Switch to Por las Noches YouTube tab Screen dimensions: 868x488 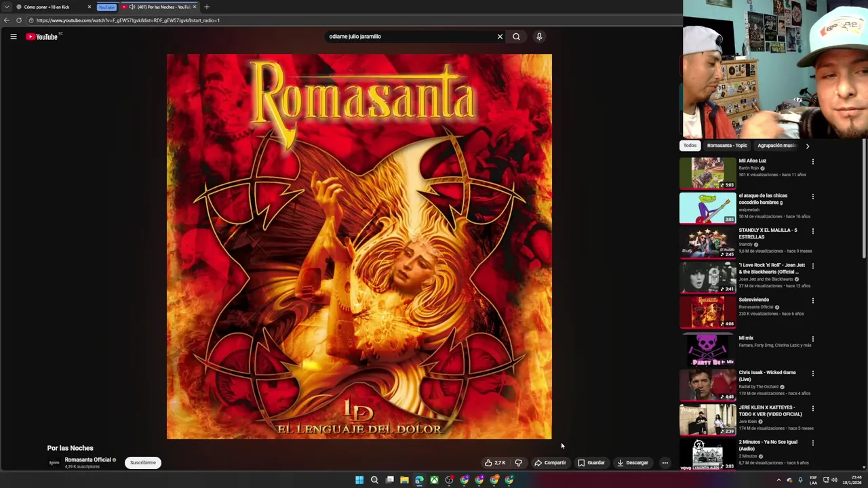point(159,7)
